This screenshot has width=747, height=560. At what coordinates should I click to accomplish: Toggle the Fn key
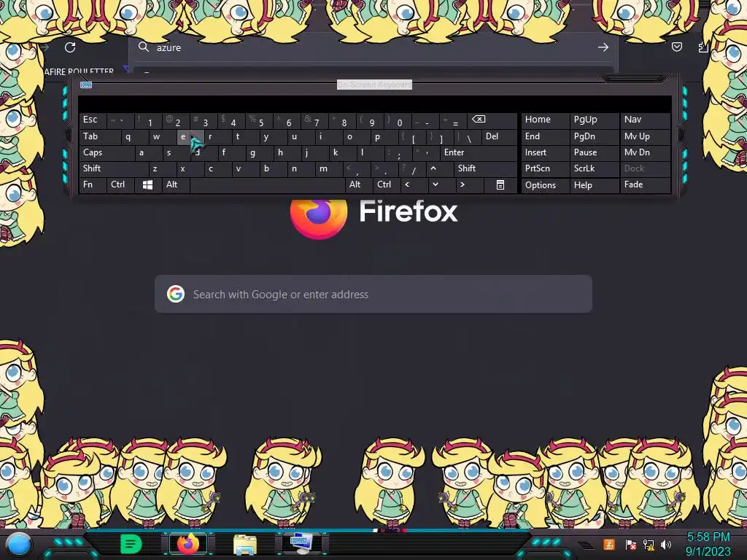[x=93, y=184]
